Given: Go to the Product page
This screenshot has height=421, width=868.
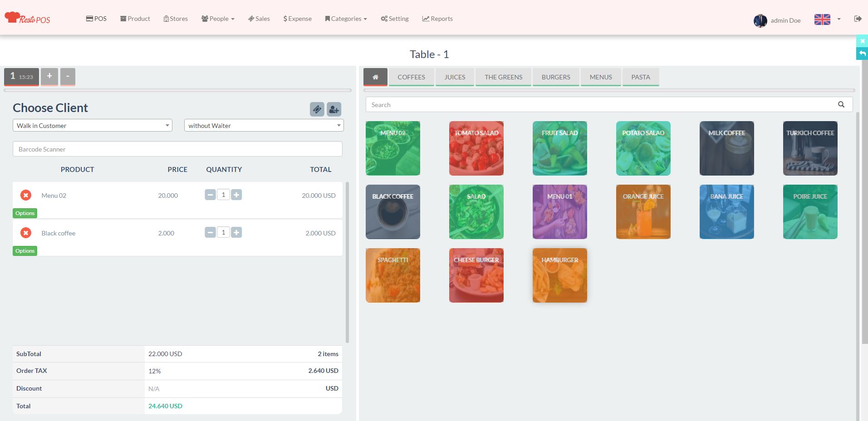Looking at the screenshot, I should (135, 19).
